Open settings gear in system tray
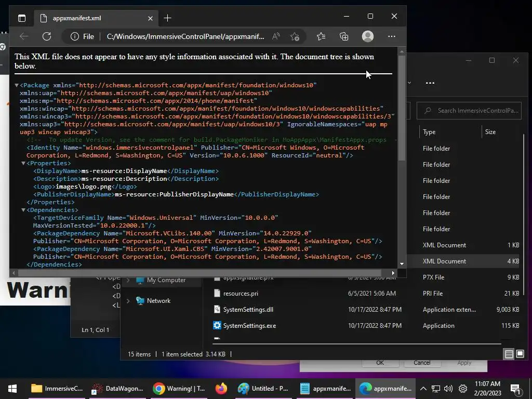 [463, 389]
